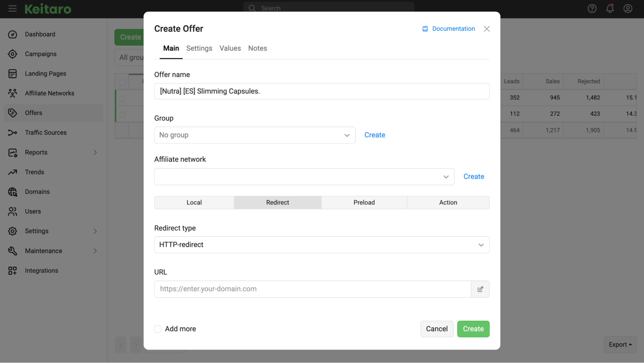The image size is (644, 363).
Task: Click the URL edit pencil icon
Action: (480, 289)
